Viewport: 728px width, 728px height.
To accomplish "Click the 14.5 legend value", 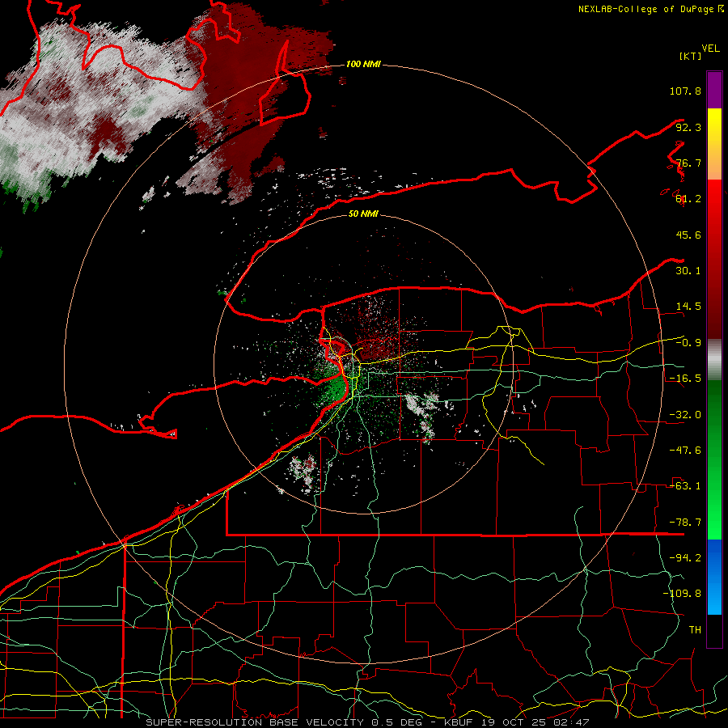I will 688,307.
